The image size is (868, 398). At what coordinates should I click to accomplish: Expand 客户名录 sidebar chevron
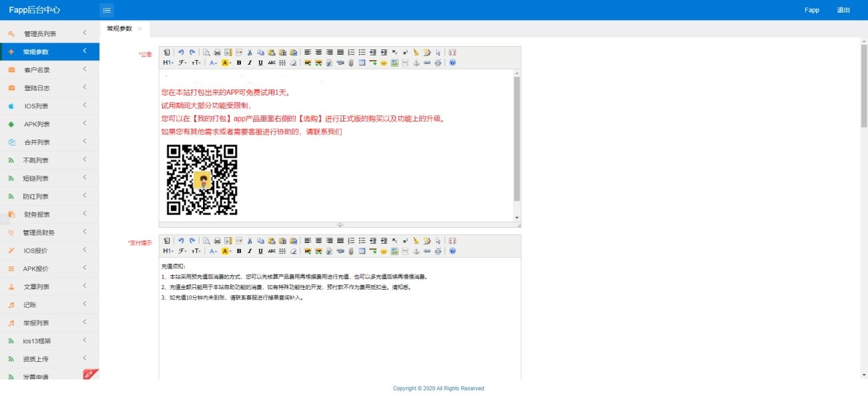click(85, 69)
